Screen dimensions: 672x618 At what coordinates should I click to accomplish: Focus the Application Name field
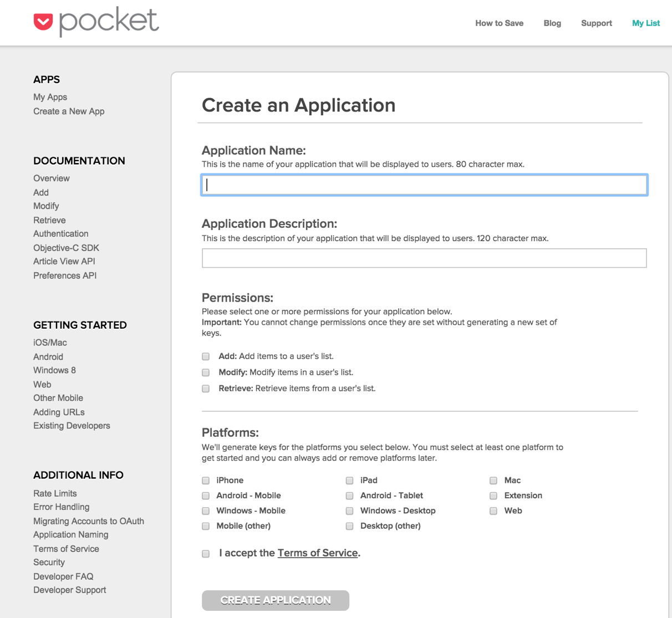pos(424,185)
